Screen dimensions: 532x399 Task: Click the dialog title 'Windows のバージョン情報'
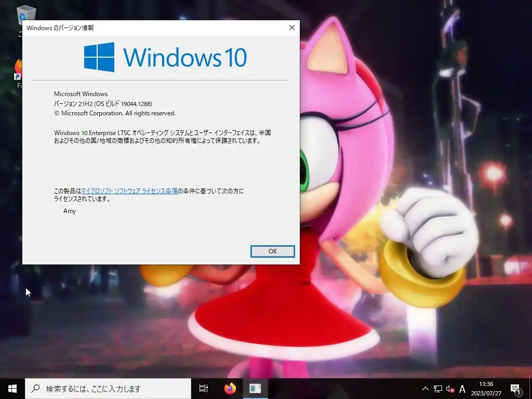[60, 28]
